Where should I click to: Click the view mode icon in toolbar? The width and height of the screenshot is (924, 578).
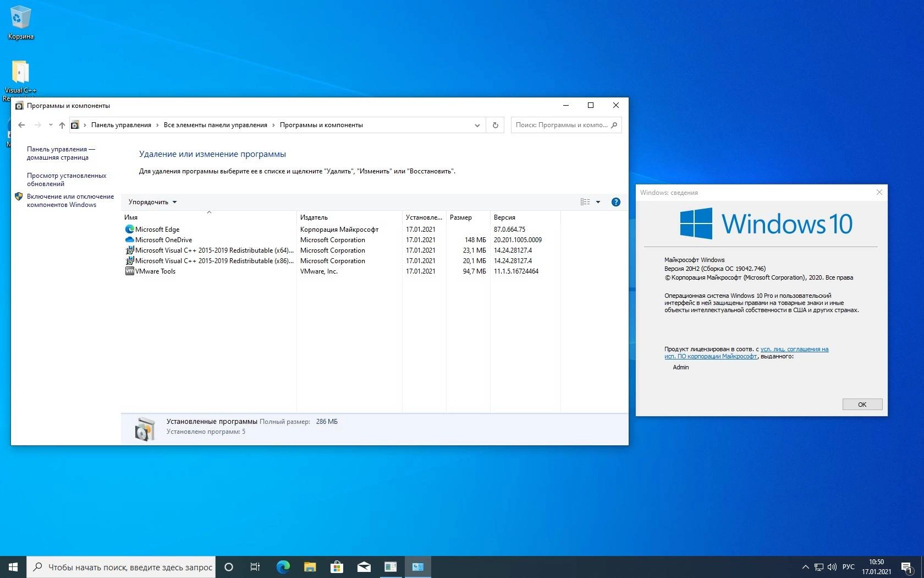[585, 202]
